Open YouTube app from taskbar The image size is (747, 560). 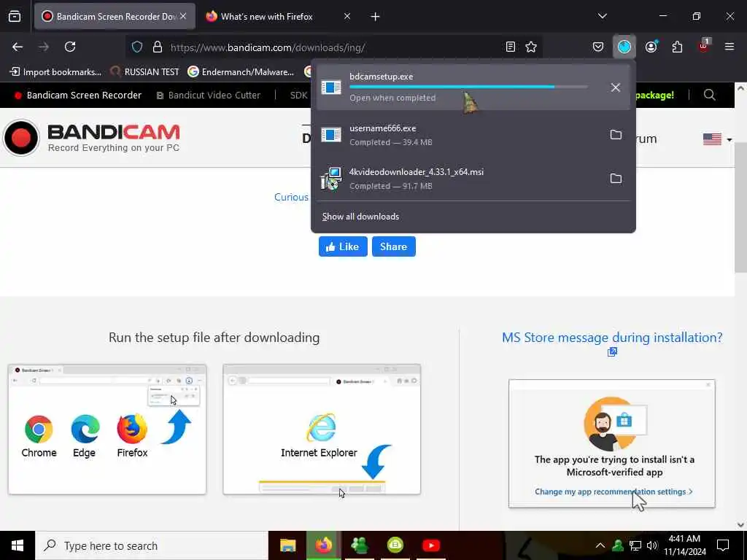[430, 545]
